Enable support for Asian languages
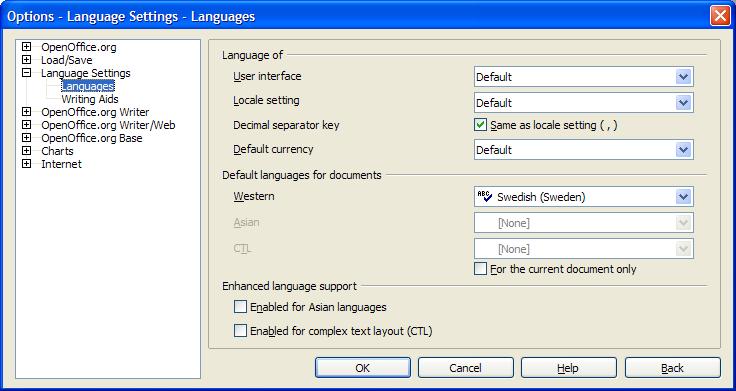This screenshot has width=736, height=391. tap(240, 307)
